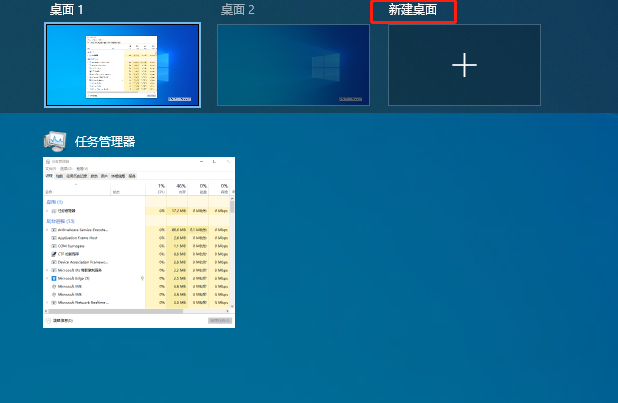Click the Application Frame Host process icon
Image resolution: width=618 pixels, height=403 pixels.
(x=53, y=237)
